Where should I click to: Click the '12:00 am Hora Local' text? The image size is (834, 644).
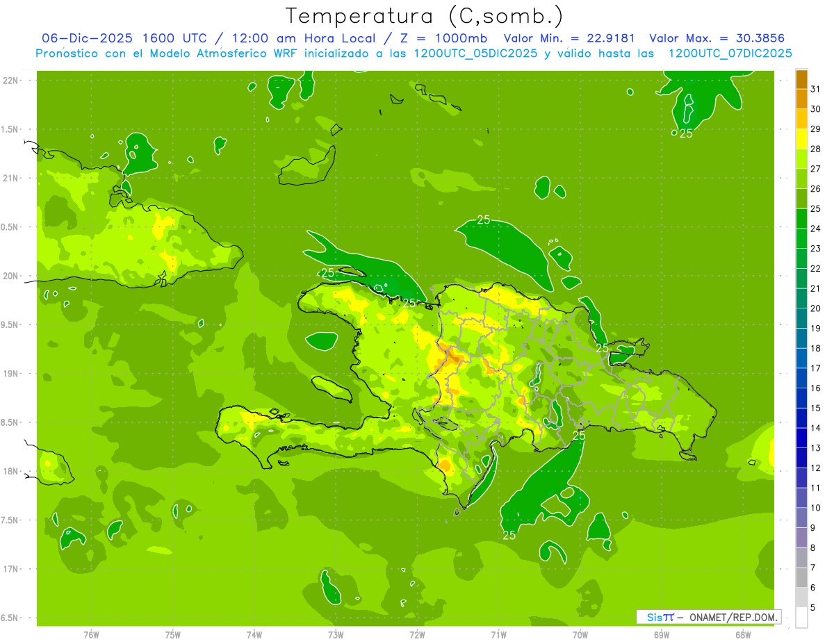click(x=304, y=38)
